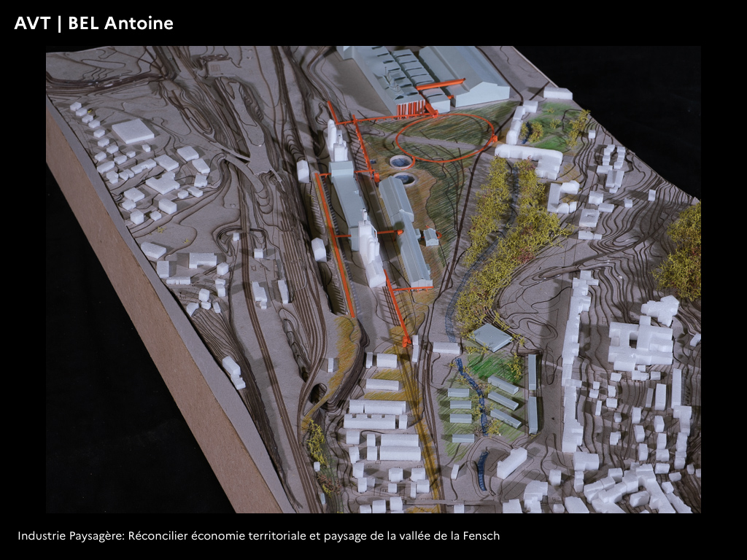Click the slide title "AVT | BEL Antoine"
Image resolution: width=747 pixels, height=560 pixels.
point(93,23)
